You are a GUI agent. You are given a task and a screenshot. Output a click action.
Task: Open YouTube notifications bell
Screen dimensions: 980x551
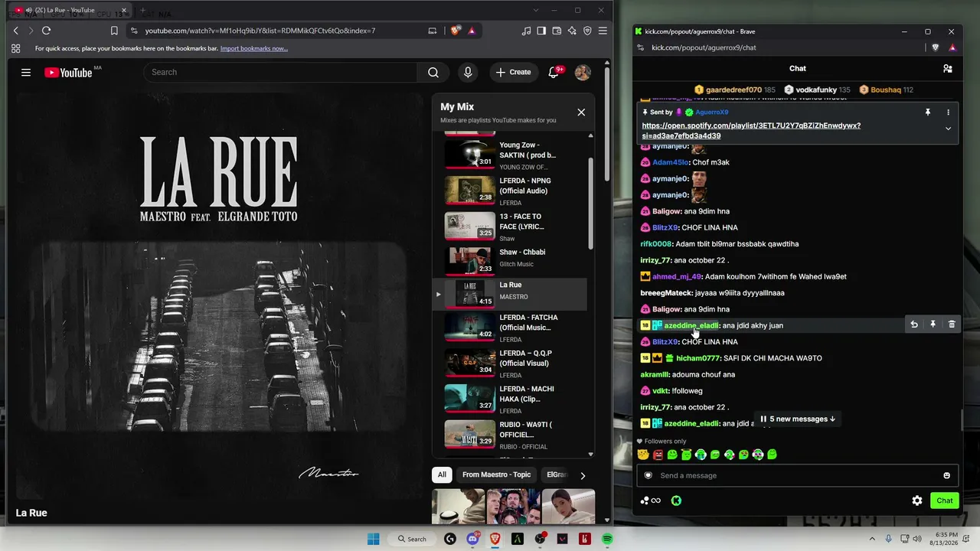click(554, 72)
